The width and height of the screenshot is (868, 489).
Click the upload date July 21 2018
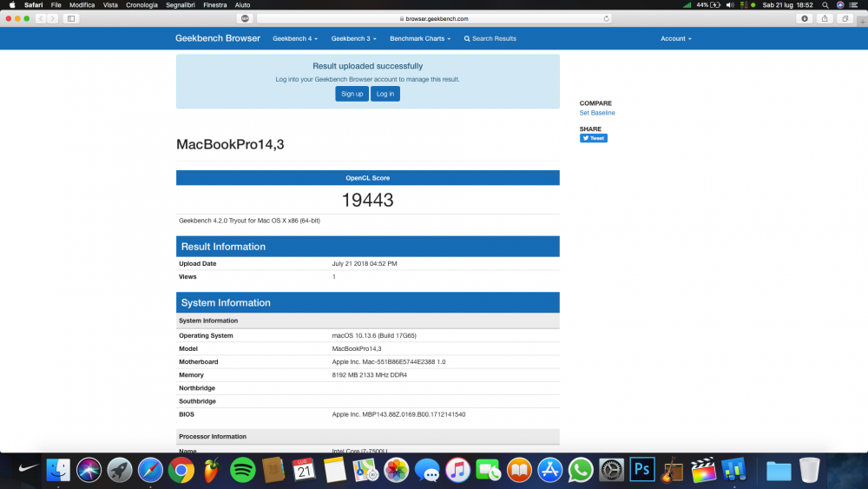coord(365,263)
